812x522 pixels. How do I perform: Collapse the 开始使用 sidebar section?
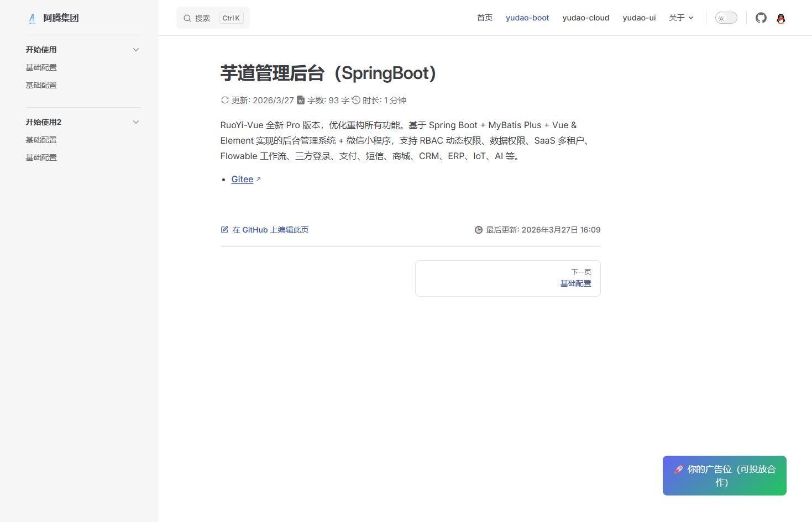click(136, 49)
